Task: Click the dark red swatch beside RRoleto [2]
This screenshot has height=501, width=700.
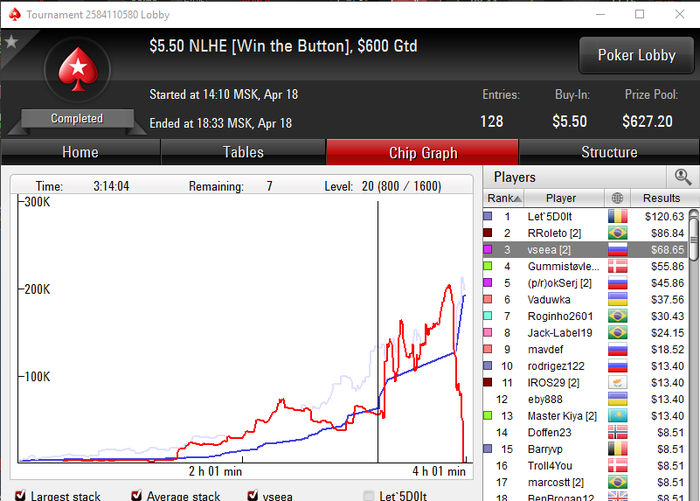Action: click(x=488, y=233)
